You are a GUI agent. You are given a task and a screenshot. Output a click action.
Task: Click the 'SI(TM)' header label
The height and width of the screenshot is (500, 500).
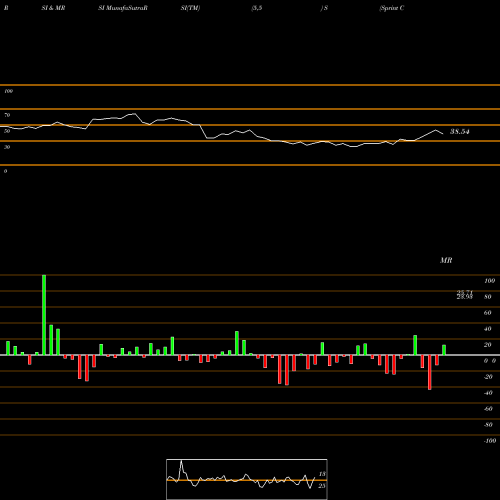190,8
